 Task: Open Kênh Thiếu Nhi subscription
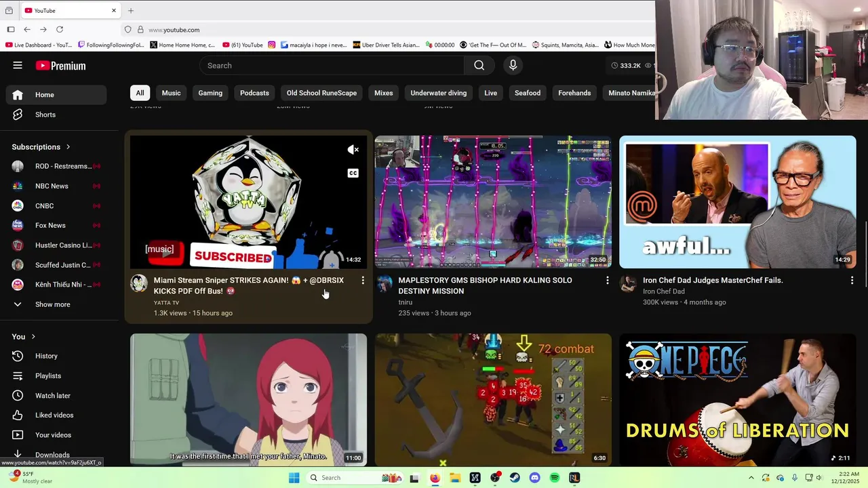(56, 285)
